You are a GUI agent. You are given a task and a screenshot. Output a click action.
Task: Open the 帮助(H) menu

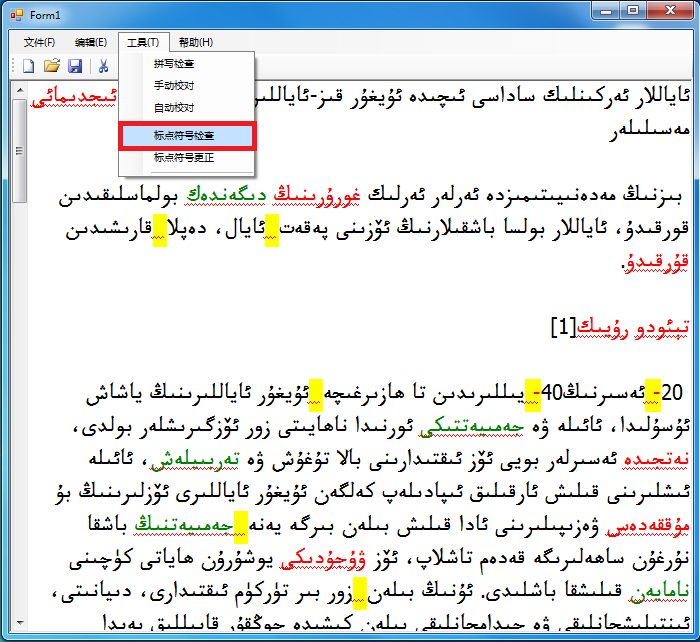pyautogui.click(x=196, y=42)
